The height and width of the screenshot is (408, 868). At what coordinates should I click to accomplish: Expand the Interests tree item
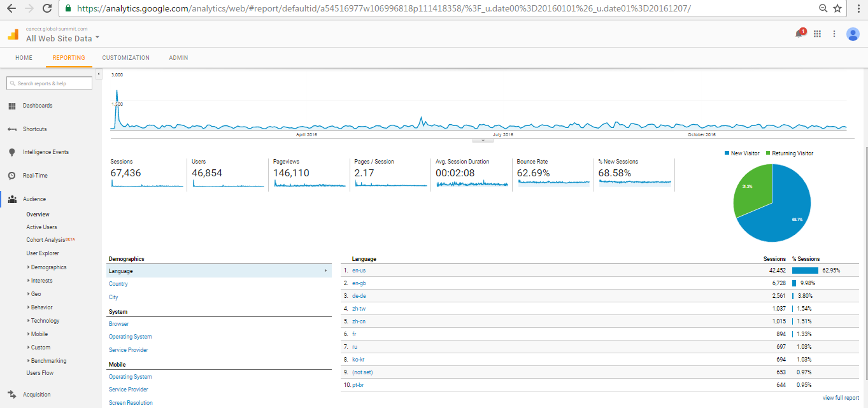(28, 281)
